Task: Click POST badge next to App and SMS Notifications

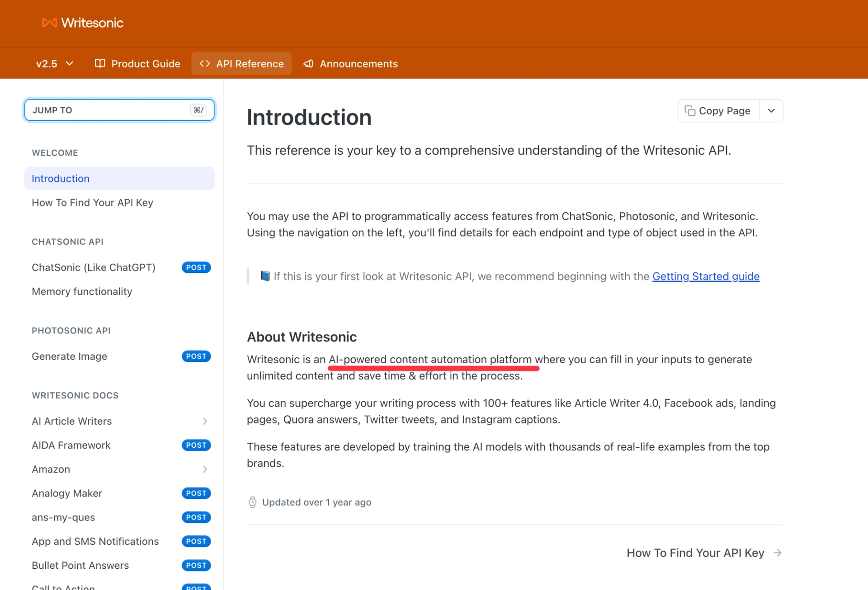Action: point(196,541)
